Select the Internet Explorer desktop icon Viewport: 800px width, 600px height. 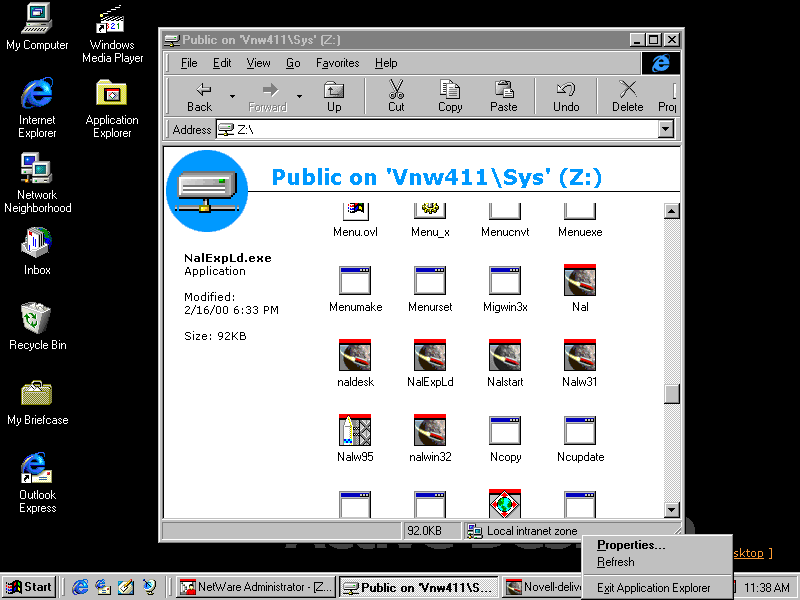(37, 108)
